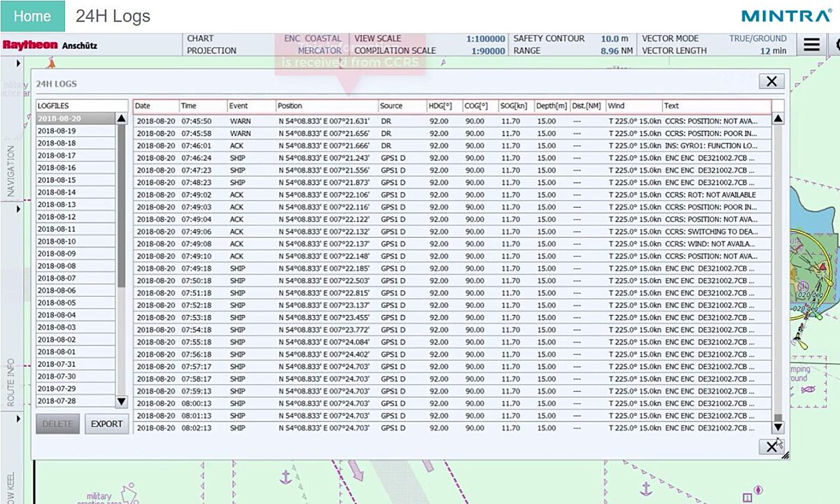Click the Text column header

[717, 106]
